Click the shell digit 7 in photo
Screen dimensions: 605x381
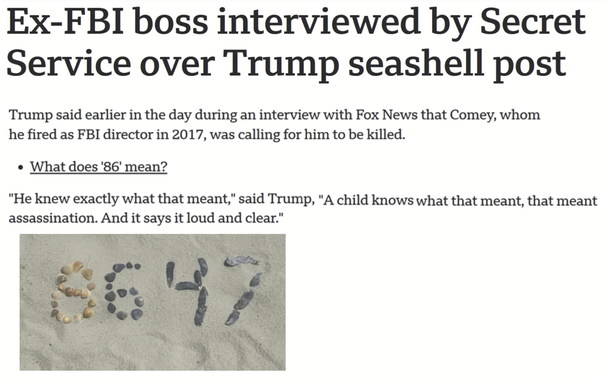pos(243,290)
